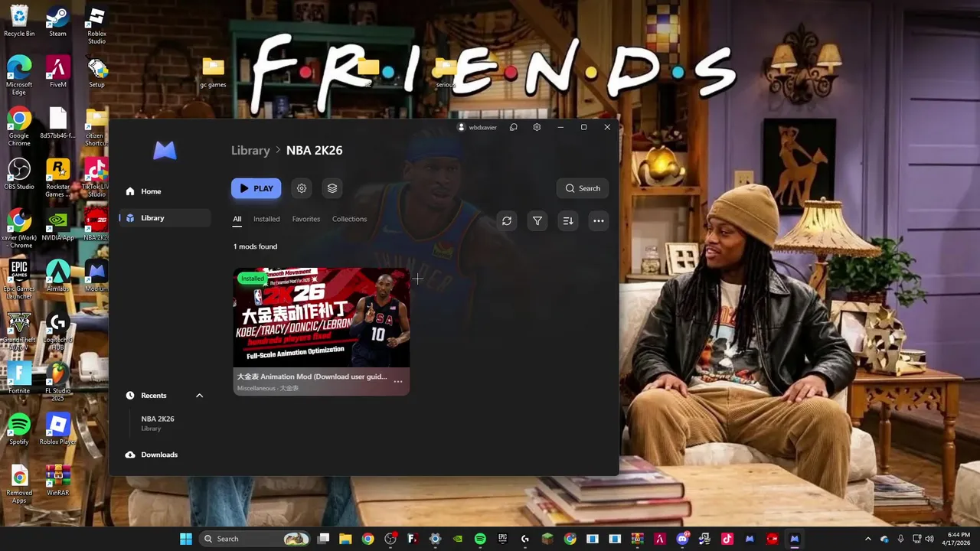Viewport: 980px width, 551px height.
Task: Select the gc games desktop folder
Action: 213,73
